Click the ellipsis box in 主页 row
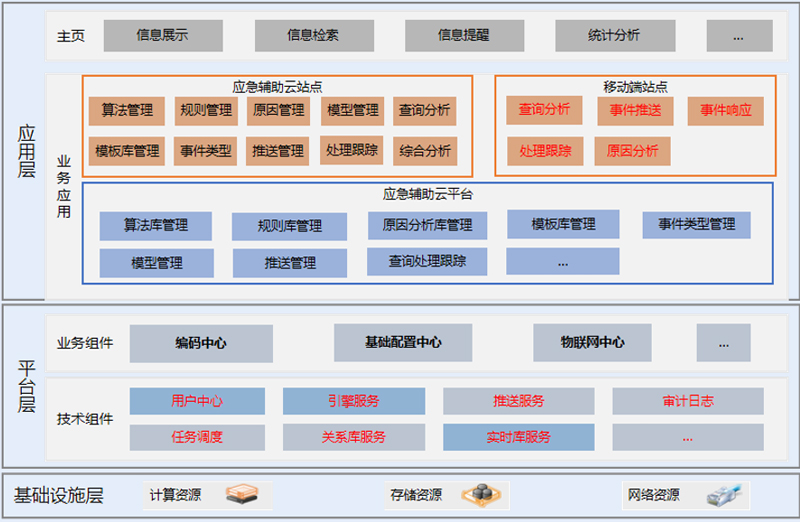The width and height of the screenshot is (800, 522). 739,36
